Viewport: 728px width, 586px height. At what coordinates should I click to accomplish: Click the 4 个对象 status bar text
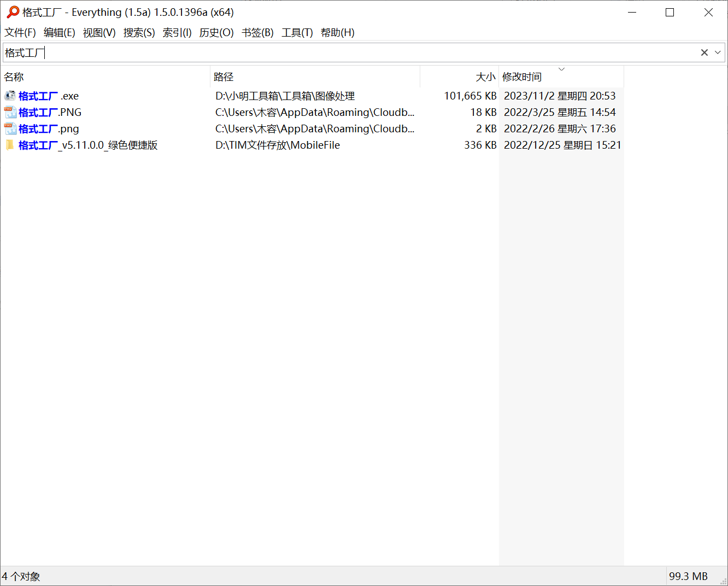tap(21, 577)
